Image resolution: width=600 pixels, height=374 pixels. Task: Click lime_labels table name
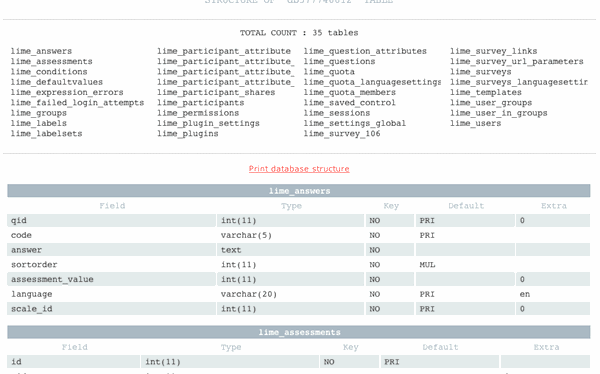(39, 124)
